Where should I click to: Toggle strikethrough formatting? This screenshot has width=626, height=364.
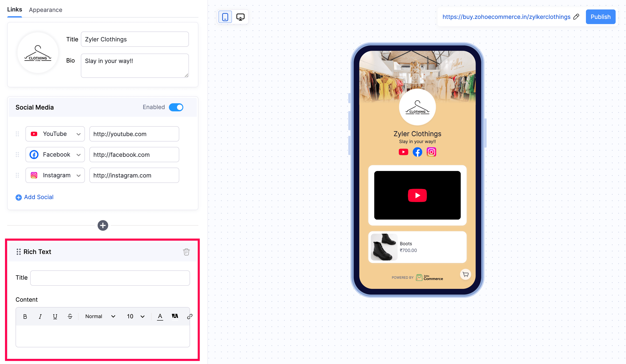[70, 317]
